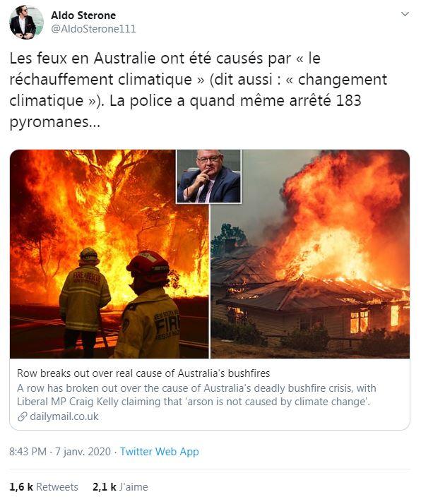Open the firefighters bushfire photo

click(109, 254)
